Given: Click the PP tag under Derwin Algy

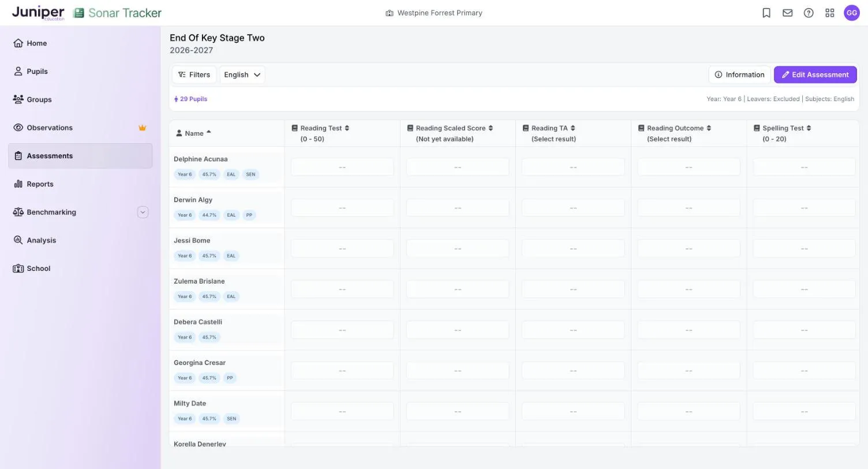Looking at the screenshot, I should [249, 215].
